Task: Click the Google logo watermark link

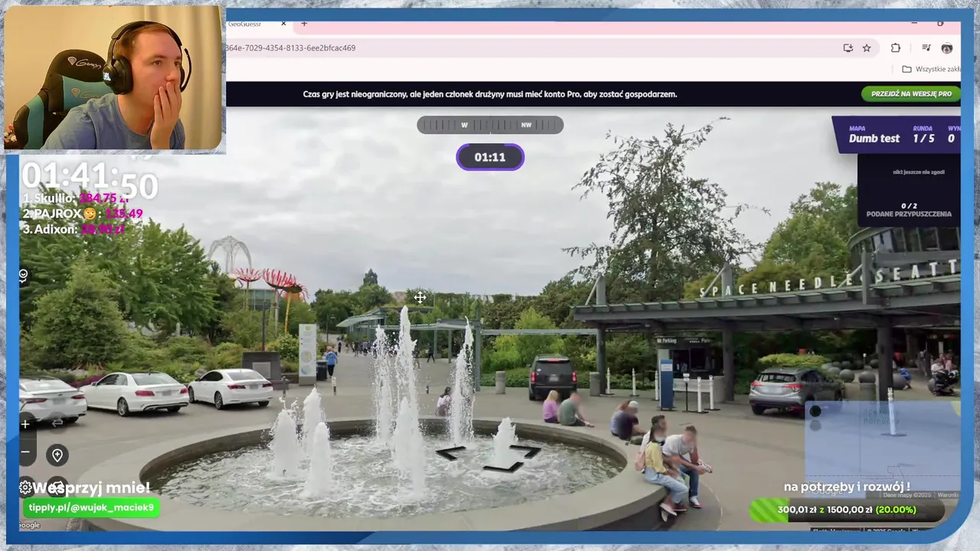Action: [30, 525]
